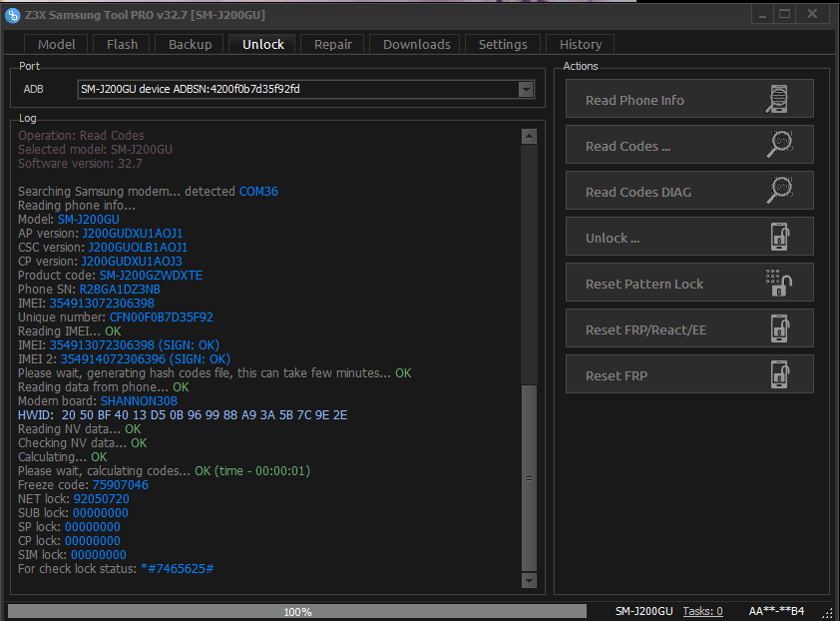Screen dimensions: 840x621
Task: Click the phone lock icon on Reset FRP/React/EE
Action: tap(780, 328)
